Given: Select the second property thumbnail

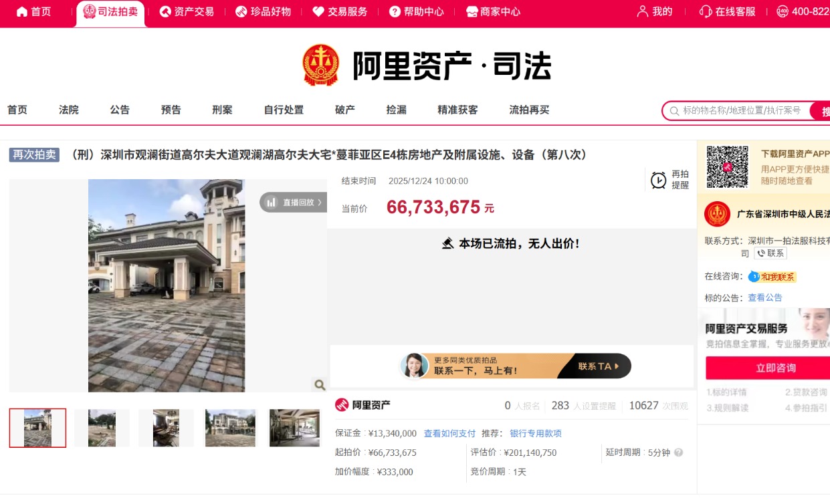Looking at the screenshot, I should tap(102, 428).
